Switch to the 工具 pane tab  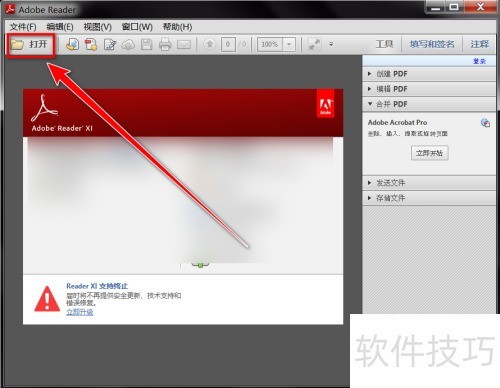384,44
